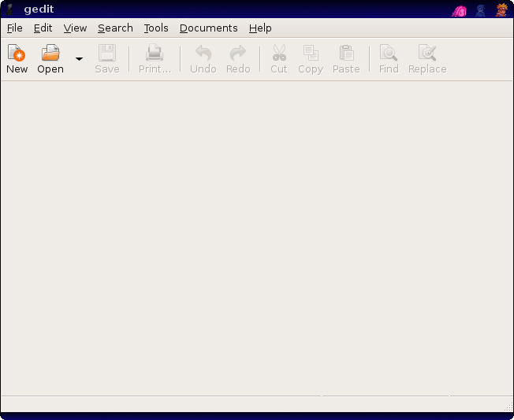
Task: Create a new document with New icon
Action: click(x=17, y=53)
